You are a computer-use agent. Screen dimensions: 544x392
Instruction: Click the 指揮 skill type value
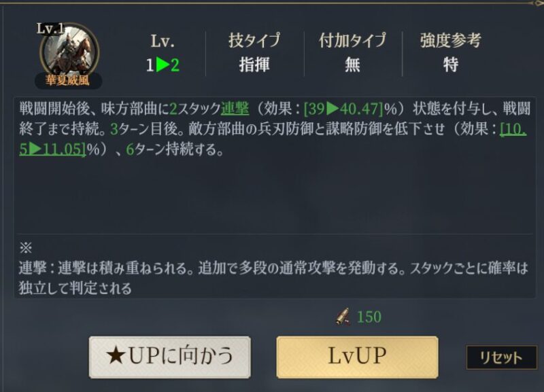pyautogui.click(x=254, y=65)
